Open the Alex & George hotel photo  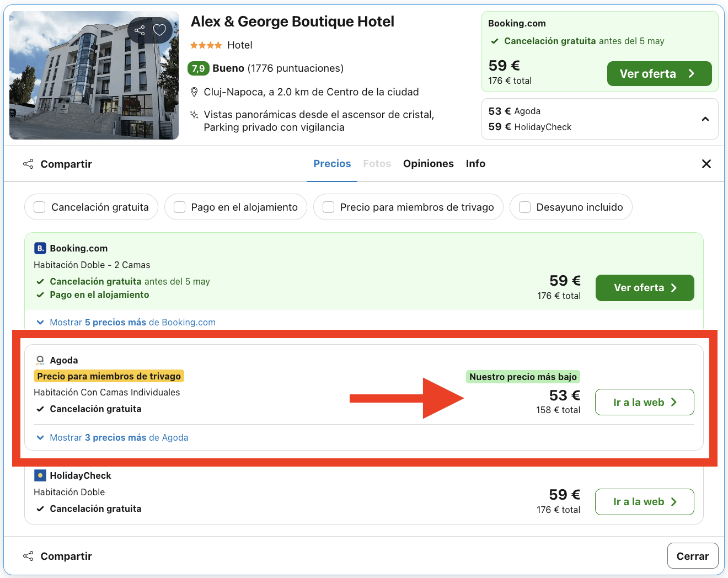(94, 75)
